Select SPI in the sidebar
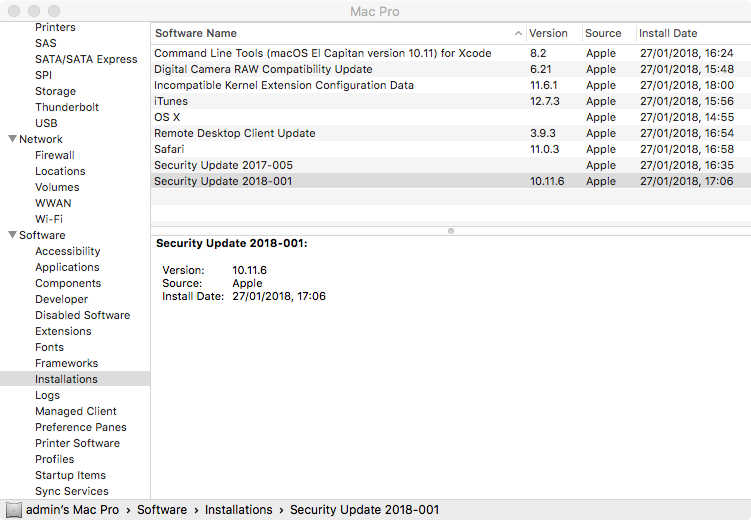Image resolution: width=751 pixels, height=520 pixels. (x=43, y=75)
